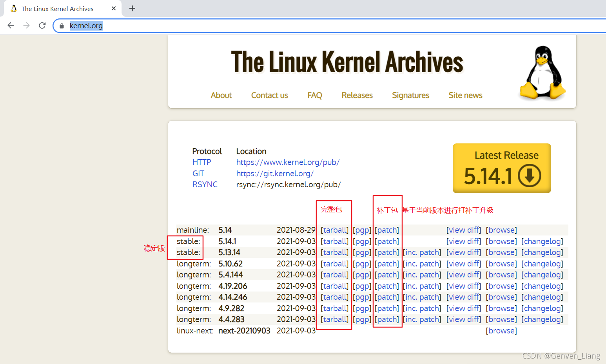The image size is (606, 364).
Task: Click the RSYNC protocol link
Action: click(x=205, y=185)
